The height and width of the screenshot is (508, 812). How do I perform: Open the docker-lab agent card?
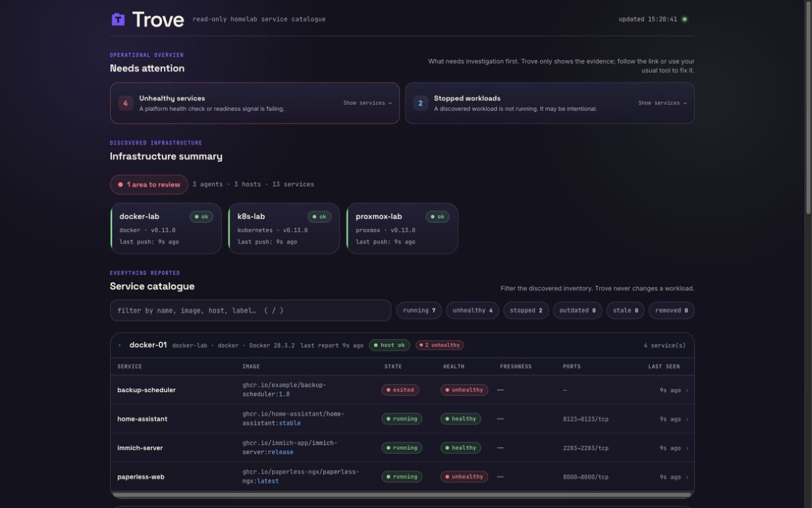(x=166, y=229)
